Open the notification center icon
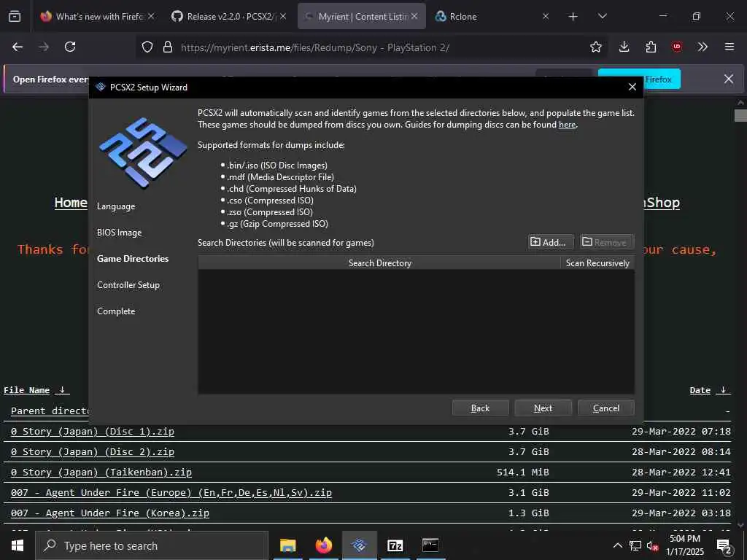Viewport: 747px width, 560px height. (x=724, y=546)
